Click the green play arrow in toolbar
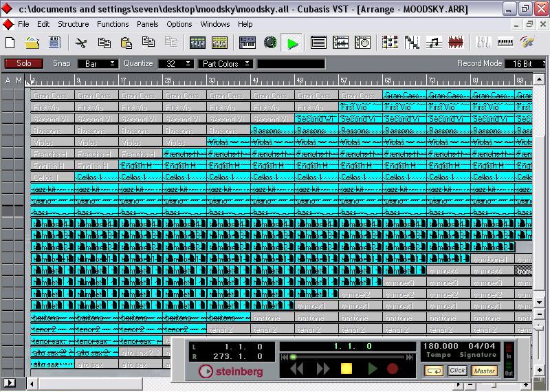This screenshot has width=550, height=392. click(293, 43)
